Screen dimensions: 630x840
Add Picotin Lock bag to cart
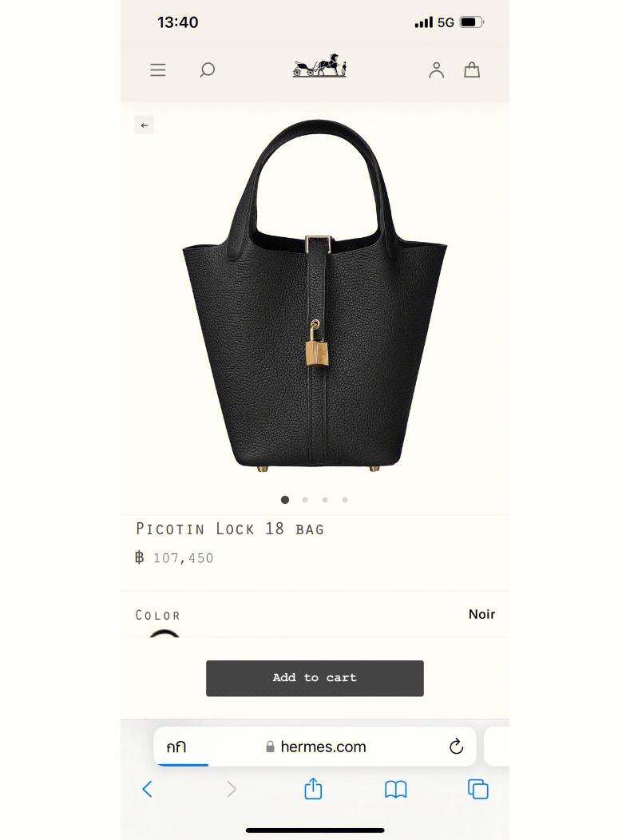point(315,678)
